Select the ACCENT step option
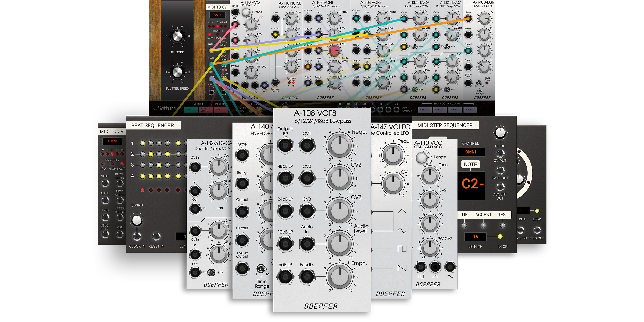The image size is (644, 322). [x=483, y=225]
